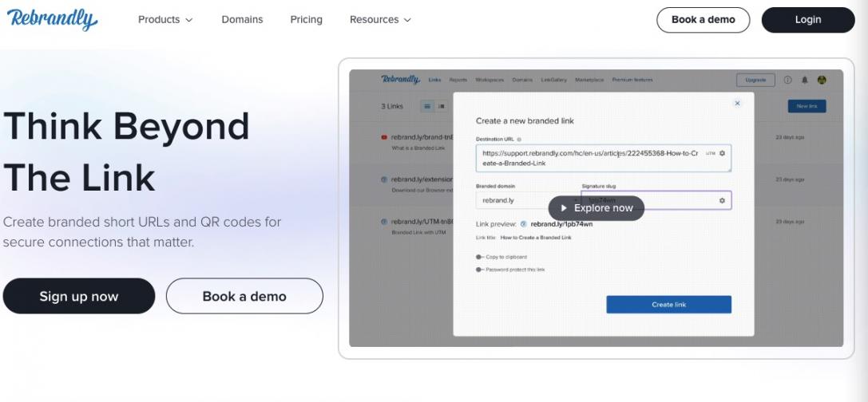
Task: Click the icon on the rebrand.ly/extension row
Action: [x=384, y=179]
